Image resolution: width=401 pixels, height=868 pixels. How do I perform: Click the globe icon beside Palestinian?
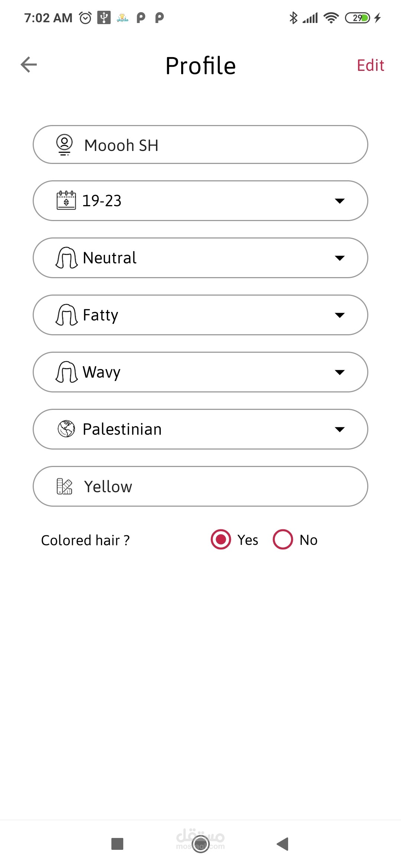coord(66,429)
